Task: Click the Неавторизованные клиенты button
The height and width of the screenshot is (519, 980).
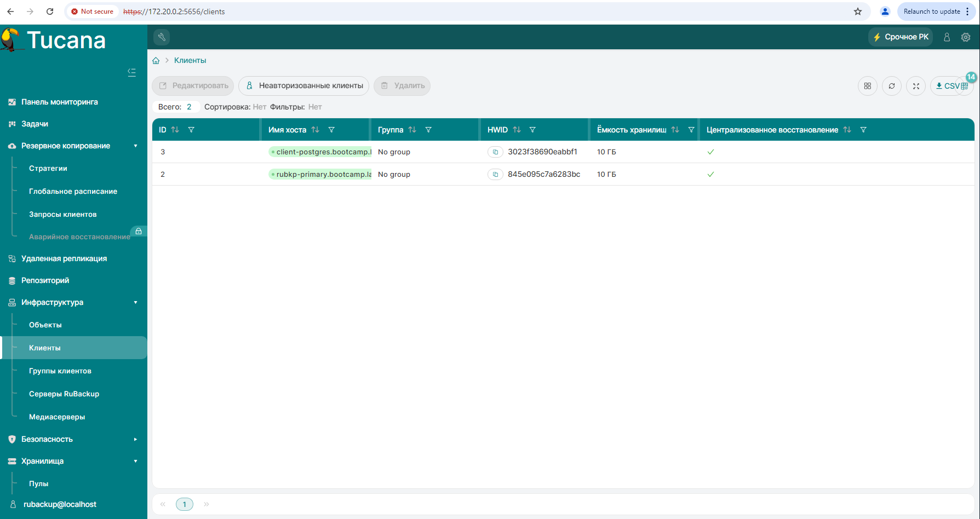Action: 303,86
